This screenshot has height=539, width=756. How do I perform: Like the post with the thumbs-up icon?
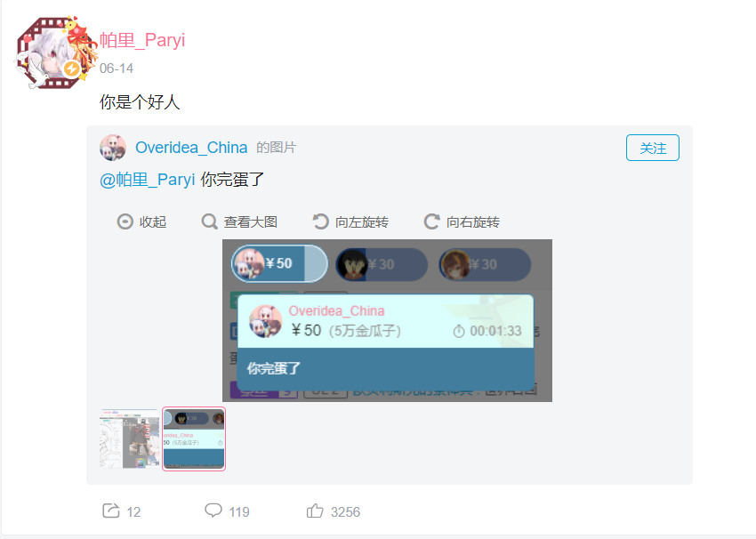tap(315, 511)
